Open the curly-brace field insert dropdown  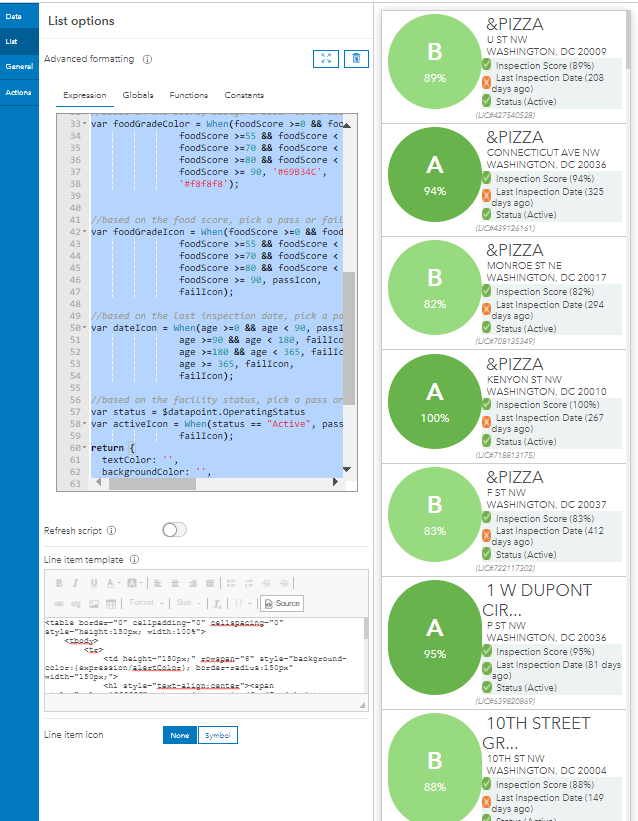click(x=241, y=604)
